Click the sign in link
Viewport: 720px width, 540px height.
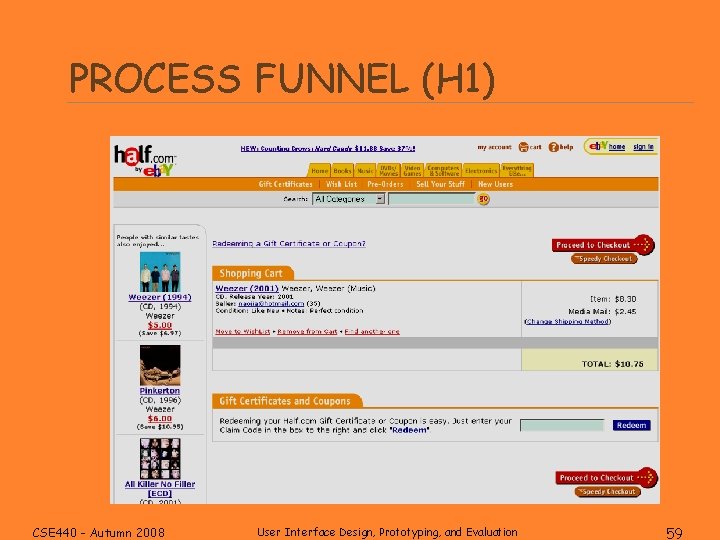[643, 147]
